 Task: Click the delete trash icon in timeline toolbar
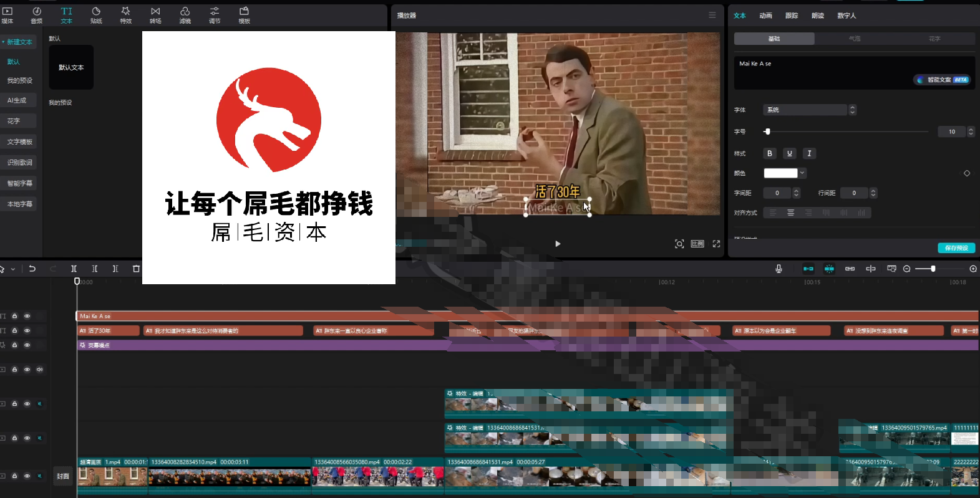click(x=136, y=269)
